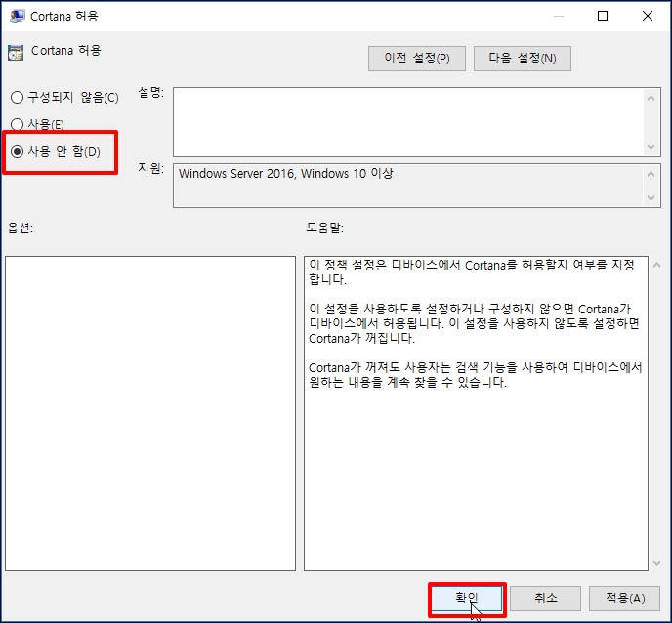This screenshot has height=623, width=672.
Task: Apply changes with 적용(A) button
Action: (624, 599)
